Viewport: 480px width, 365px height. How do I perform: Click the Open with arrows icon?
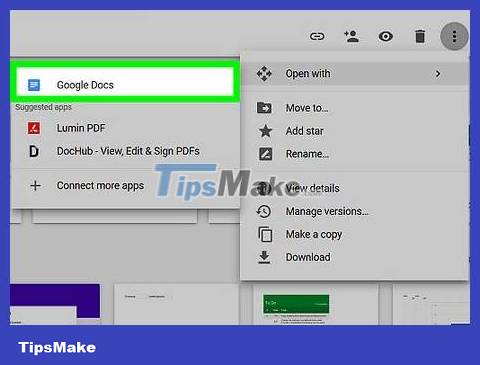(x=264, y=74)
